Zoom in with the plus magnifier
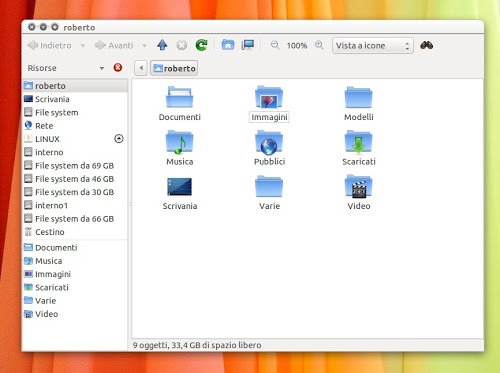The width and height of the screenshot is (500, 373). tap(319, 45)
